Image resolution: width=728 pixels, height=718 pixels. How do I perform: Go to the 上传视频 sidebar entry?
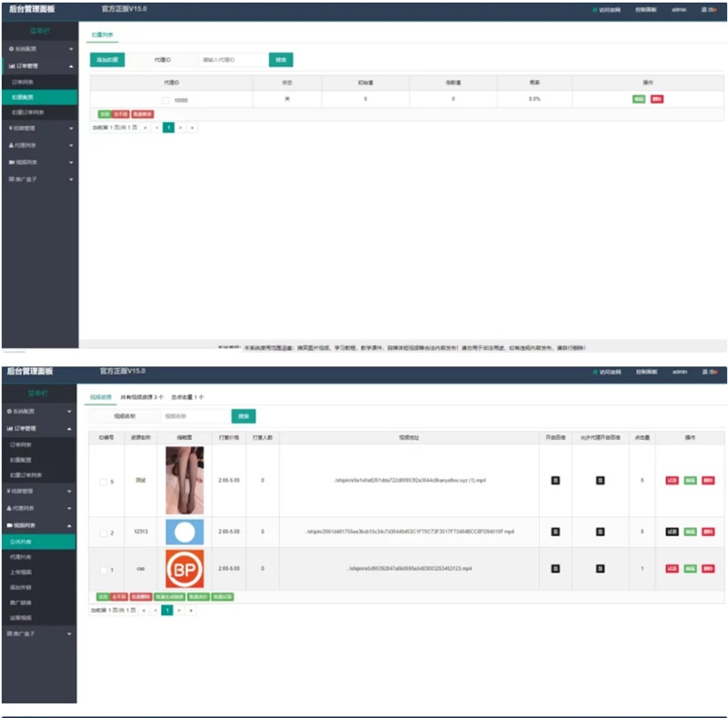click(x=23, y=573)
